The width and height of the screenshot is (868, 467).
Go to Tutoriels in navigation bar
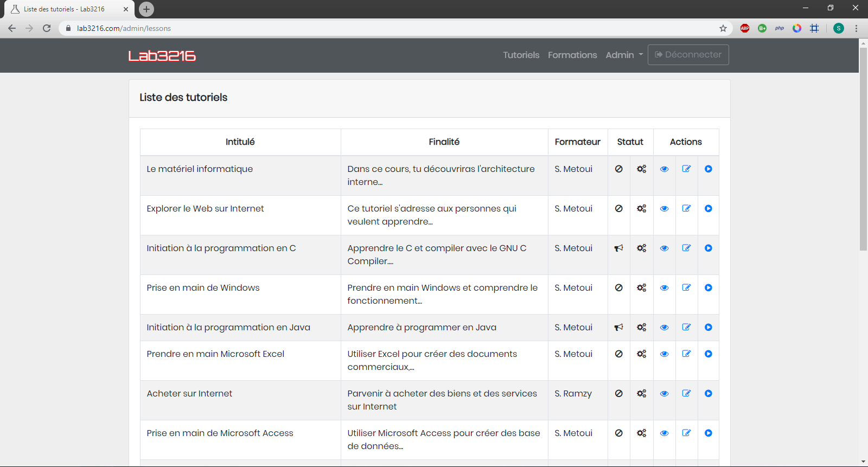(x=521, y=55)
